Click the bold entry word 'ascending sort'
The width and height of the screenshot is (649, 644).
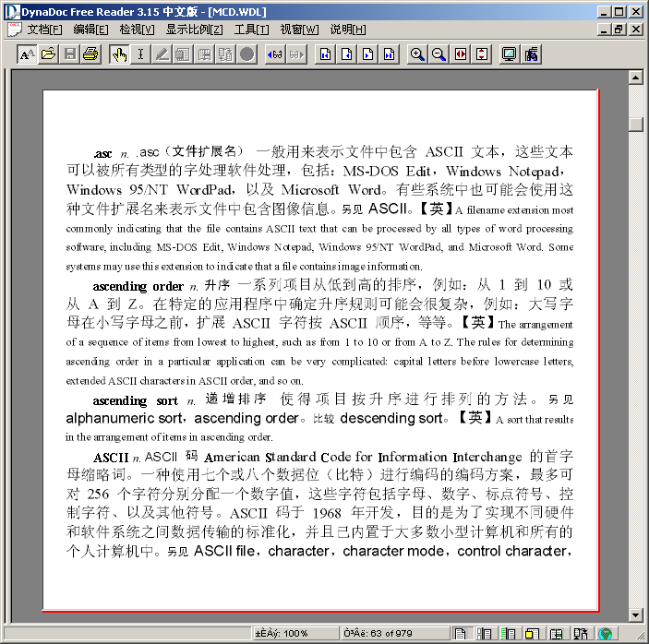pos(135,400)
